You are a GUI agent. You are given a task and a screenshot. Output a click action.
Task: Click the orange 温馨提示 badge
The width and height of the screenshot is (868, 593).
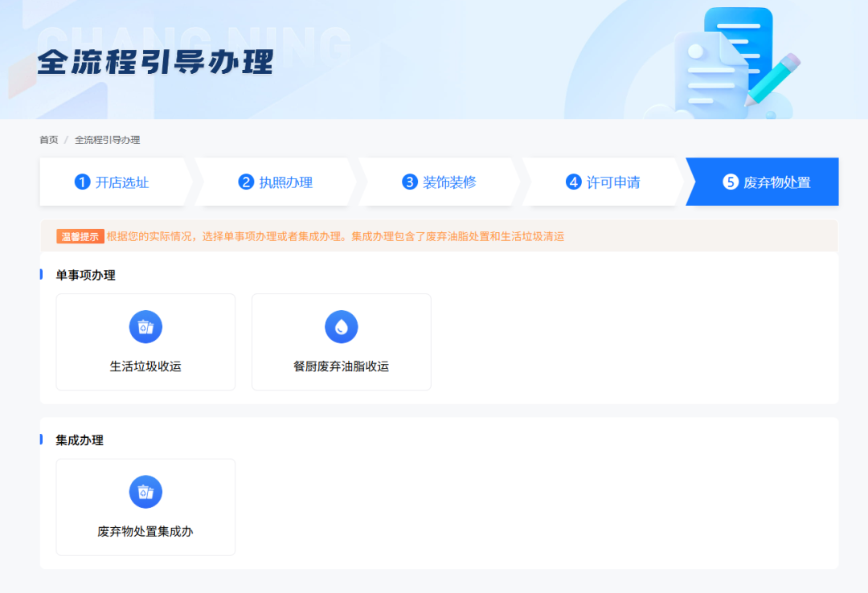coord(80,237)
